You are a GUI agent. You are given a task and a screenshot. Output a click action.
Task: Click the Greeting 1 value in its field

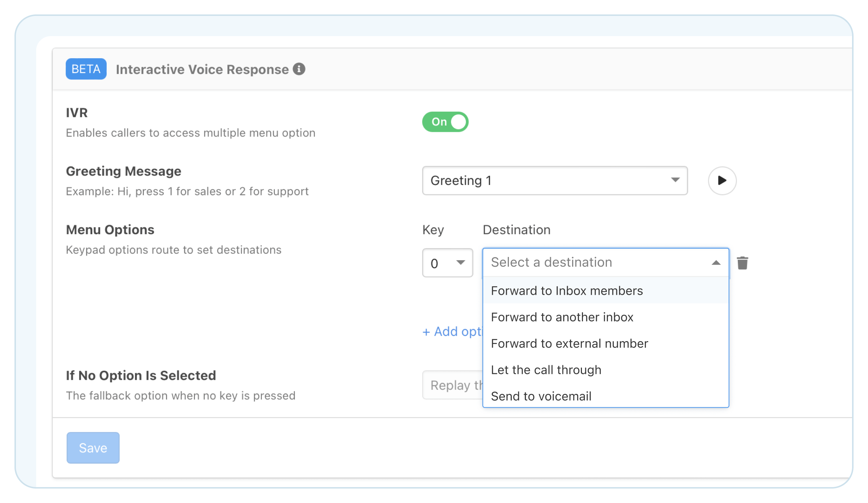(x=461, y=181)
